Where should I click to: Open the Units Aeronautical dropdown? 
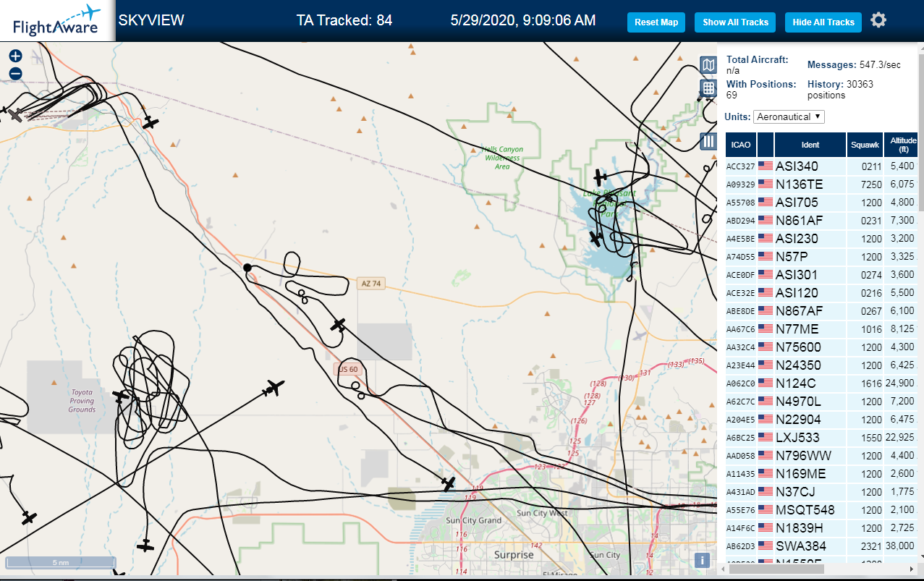pyautogui.click(x=789, y=116)
